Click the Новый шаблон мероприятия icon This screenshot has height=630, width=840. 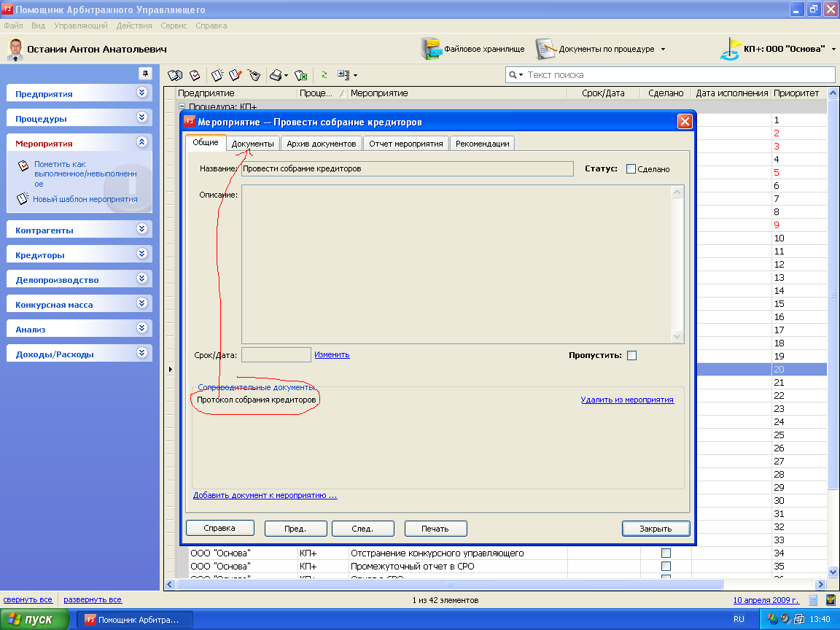(x=22, y=199)
